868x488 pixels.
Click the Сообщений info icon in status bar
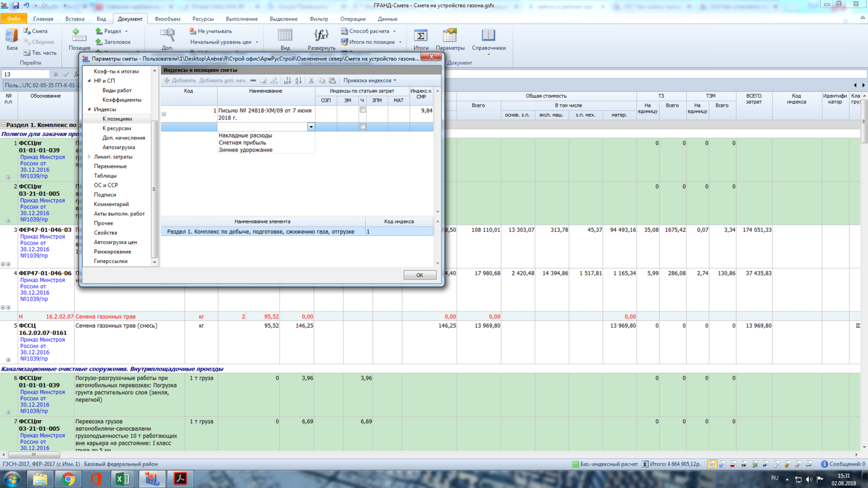tap(825, 464)
